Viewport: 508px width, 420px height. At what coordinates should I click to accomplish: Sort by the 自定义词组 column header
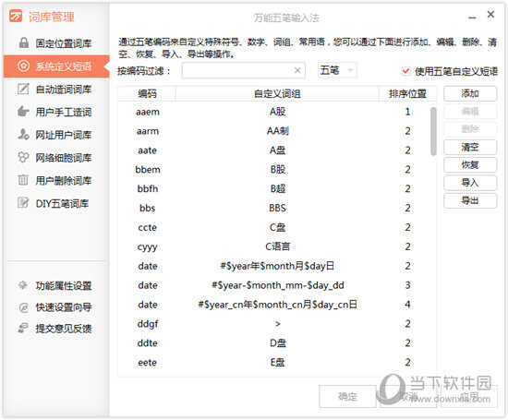(x=277, y=93)
